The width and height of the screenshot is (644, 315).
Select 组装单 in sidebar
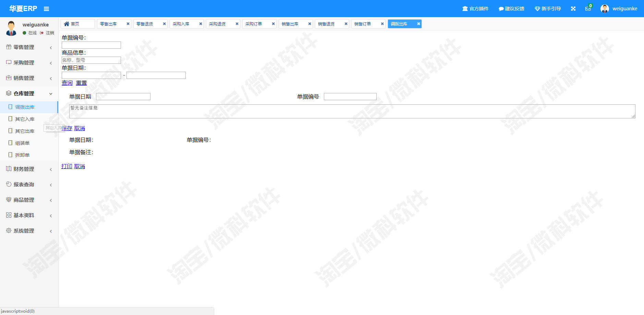coord(29,143)
